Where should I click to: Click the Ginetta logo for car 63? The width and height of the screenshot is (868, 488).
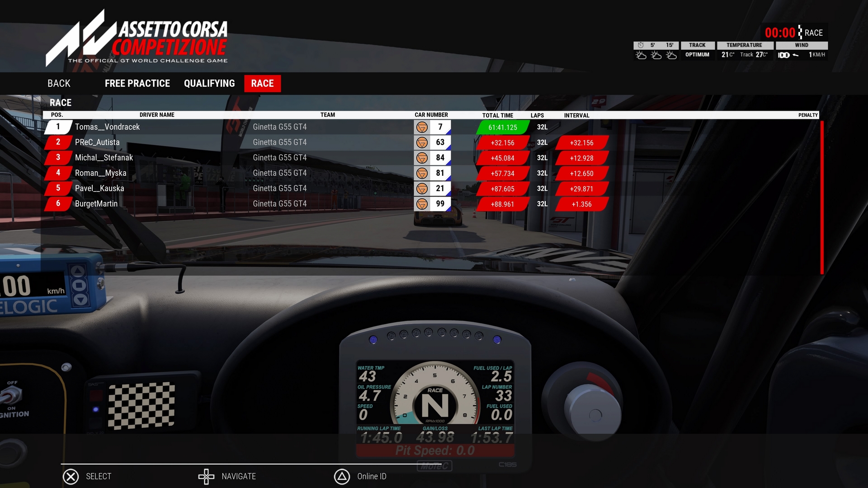[x=422, y=143]
